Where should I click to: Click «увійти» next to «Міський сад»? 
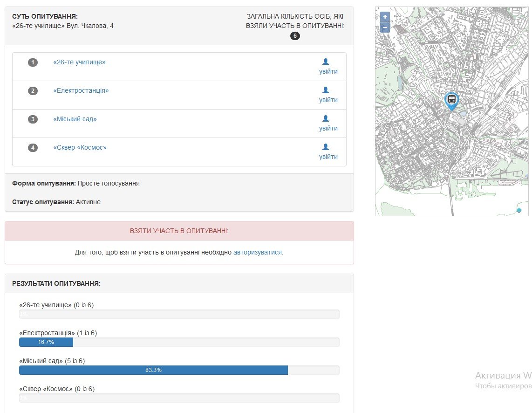[x=328, y=128]
